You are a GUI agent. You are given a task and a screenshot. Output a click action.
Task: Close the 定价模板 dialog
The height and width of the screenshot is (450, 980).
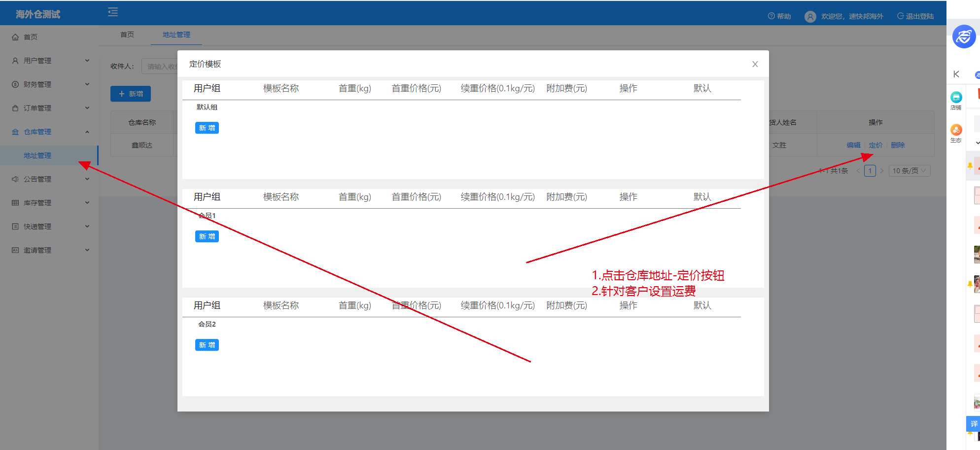(755, 64)
